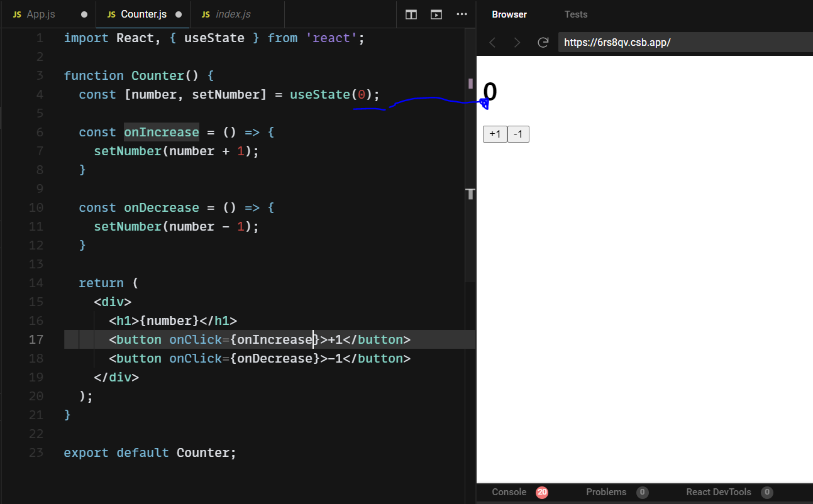Click the JS icon on index.js tab

pyautogui.click(x=206, y=14)
